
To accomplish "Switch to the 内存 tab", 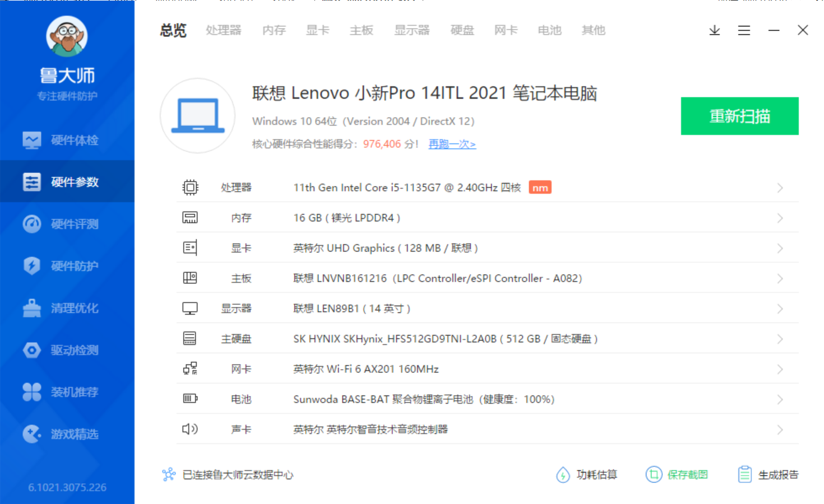I will (x=274, y=30).
